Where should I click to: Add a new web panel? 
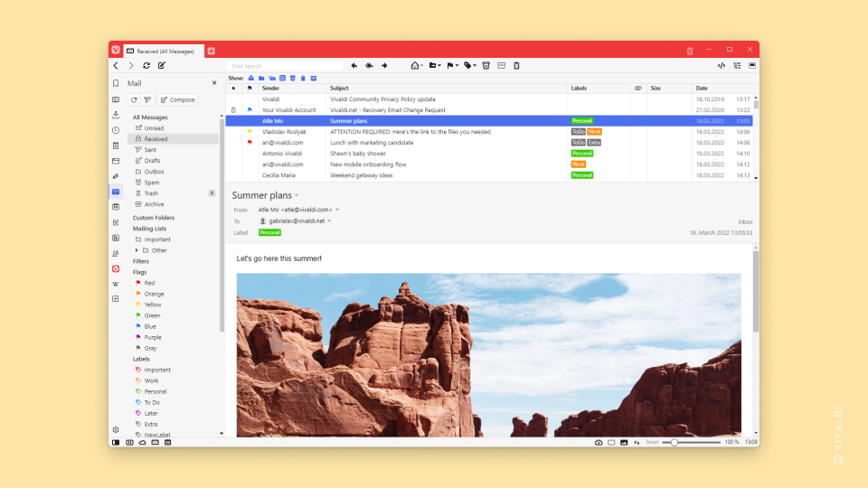pyautogui.click(x=116, y=299)
